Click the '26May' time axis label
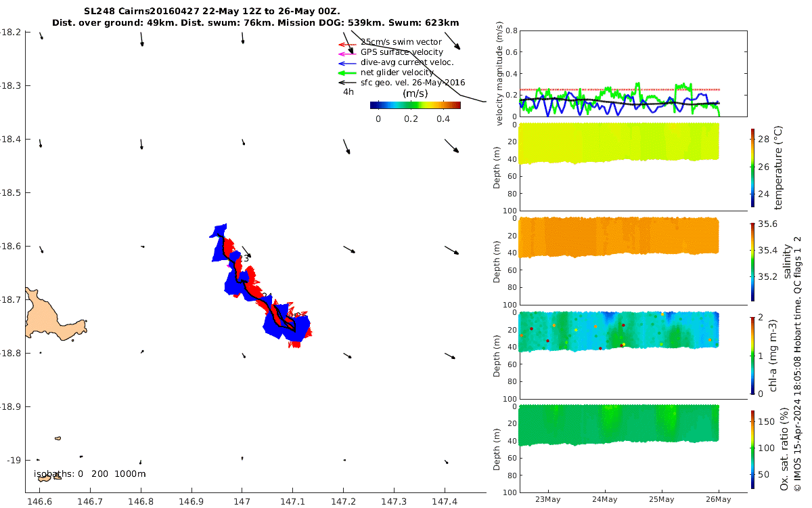The image size is (812, 508). [x=718, y=500]
